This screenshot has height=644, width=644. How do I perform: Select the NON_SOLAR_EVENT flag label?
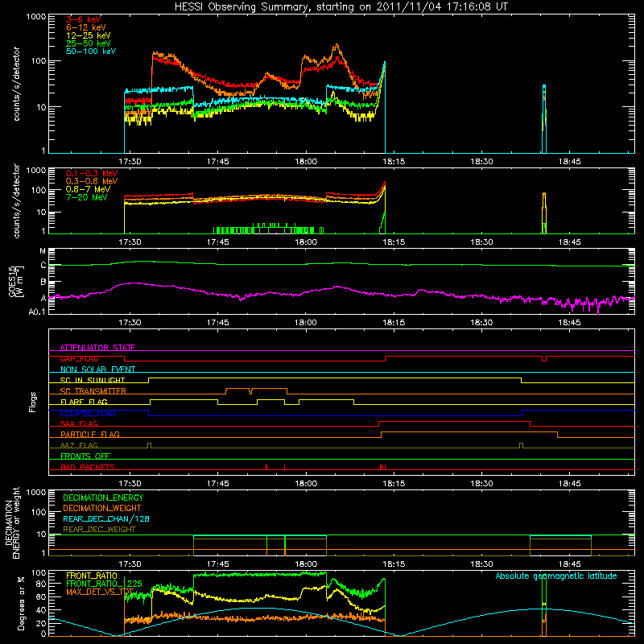pyautogui.click(x=97, y=369)
